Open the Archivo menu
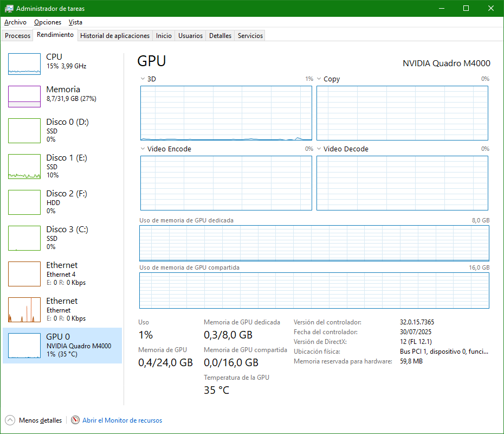Image resolution: width=504 pixels, height=434 pixels. click(x=15, y=22)
